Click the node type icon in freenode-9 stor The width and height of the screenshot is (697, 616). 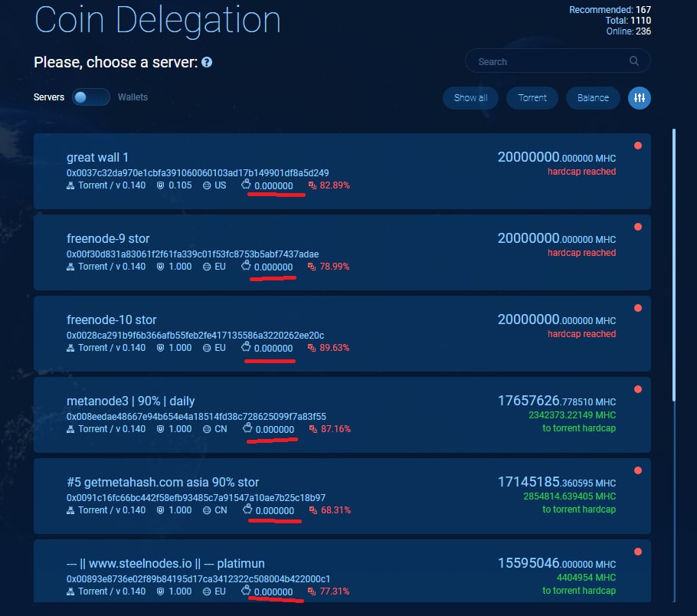pos(70,267)
